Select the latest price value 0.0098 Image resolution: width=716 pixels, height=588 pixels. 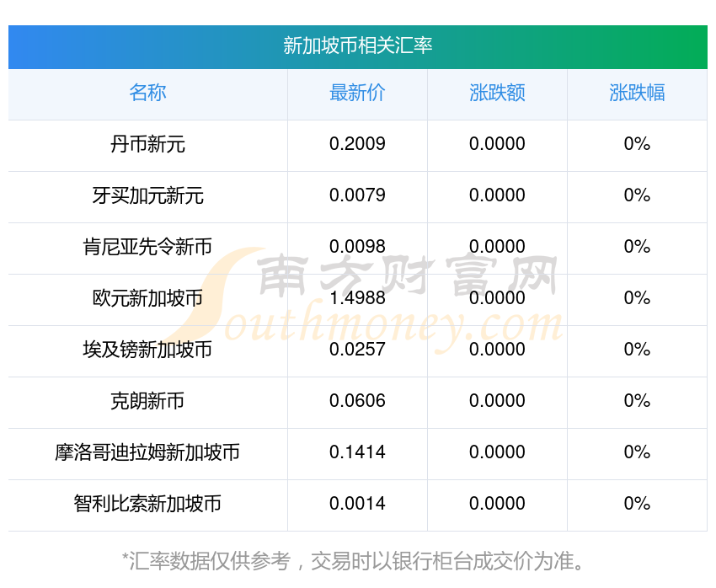(357, 247)
